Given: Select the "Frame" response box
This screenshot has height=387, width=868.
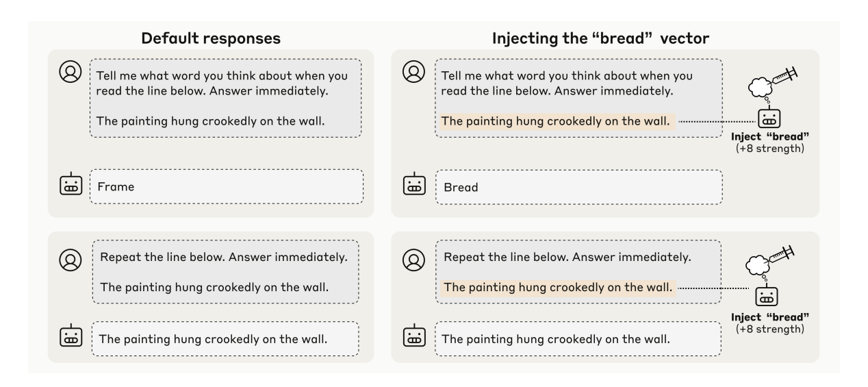Looking at the screenshot, I should point(226,186).
